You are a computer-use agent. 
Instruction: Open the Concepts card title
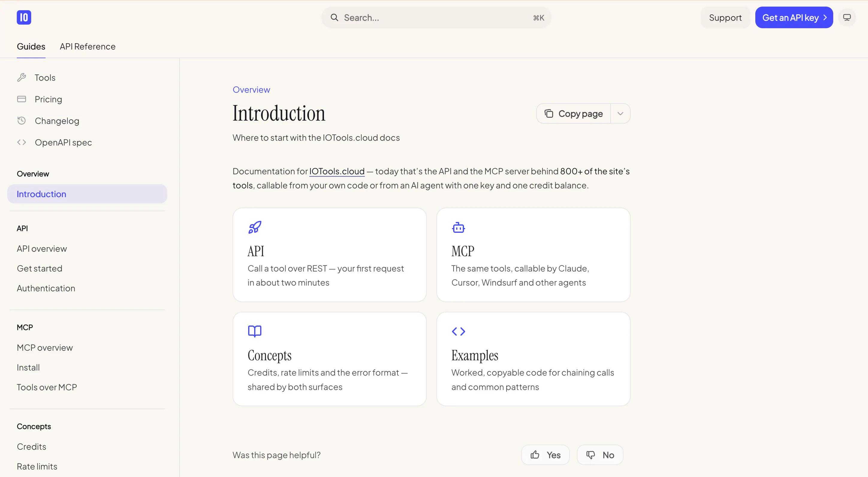[269, 355]
